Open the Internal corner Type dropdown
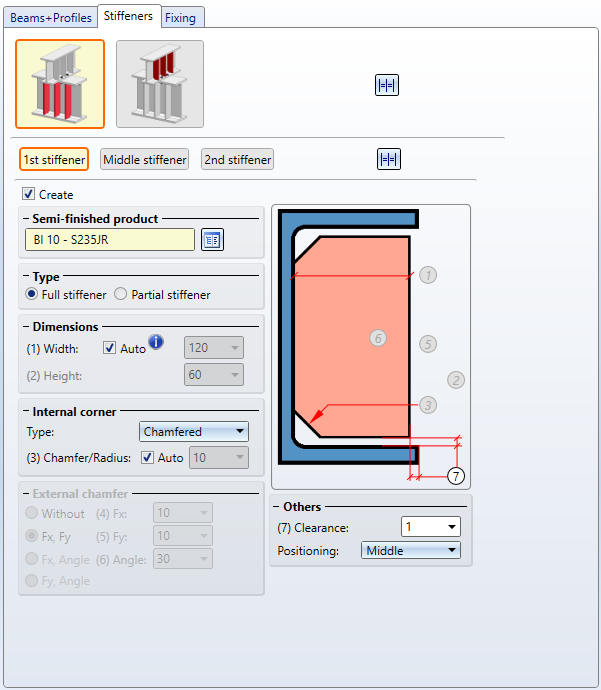Screen dimensions: 601x690 [194, 432]
